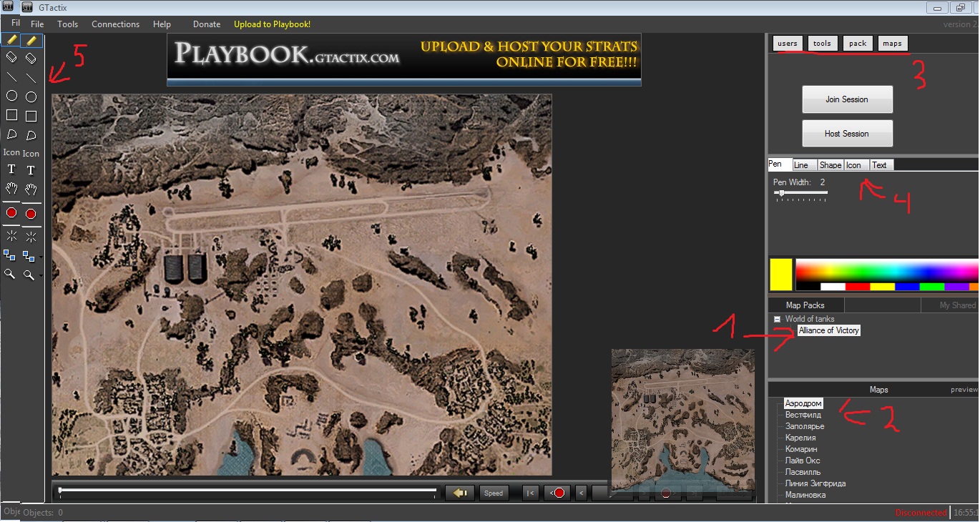
Task: Choose the red palette swatch
Action: [x=858, y=287]
